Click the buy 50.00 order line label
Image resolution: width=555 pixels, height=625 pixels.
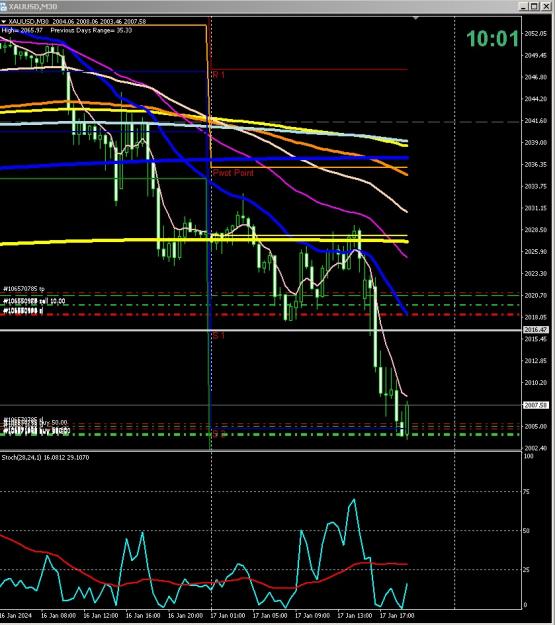(x=36, y=422)
